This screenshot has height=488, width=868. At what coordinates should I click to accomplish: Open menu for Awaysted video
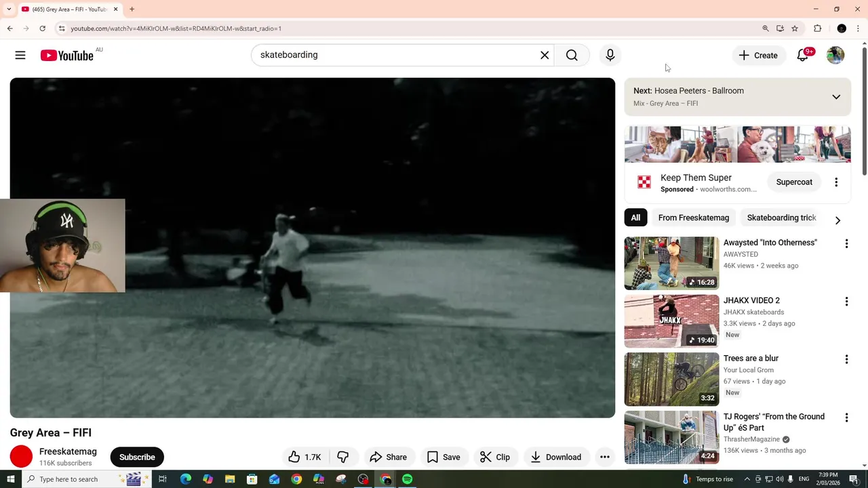tap(846, 243)
